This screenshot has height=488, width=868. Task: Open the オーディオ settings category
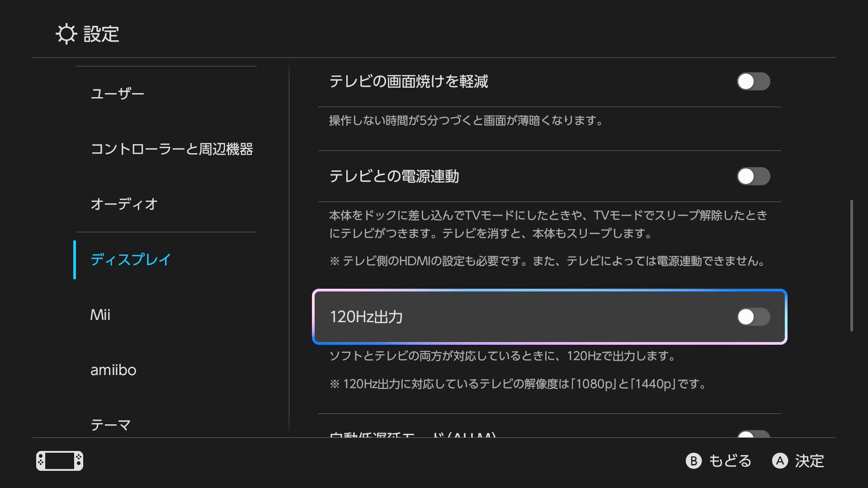coord(124,204)
